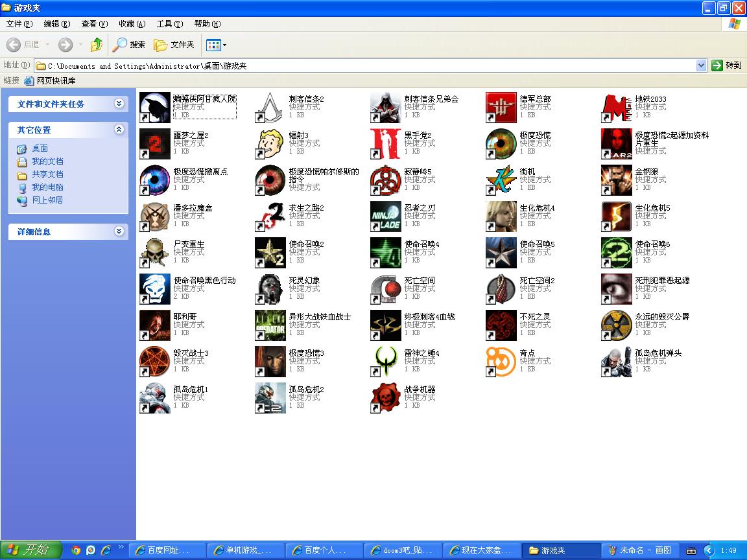Collapse the 其它位置 panel chevron
The width and height of the screenshot is (747, 560).
click(119, 129)
